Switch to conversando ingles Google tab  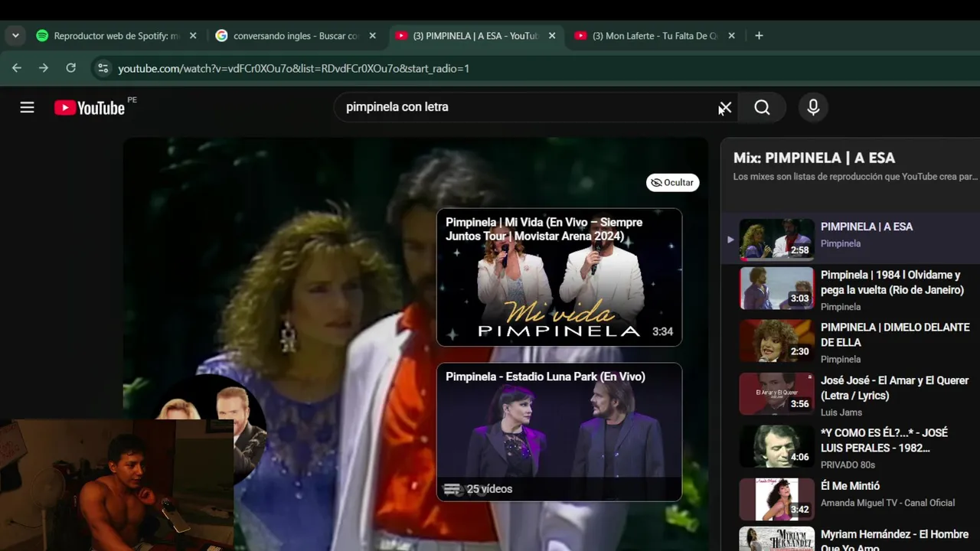(x=295, y=35)
